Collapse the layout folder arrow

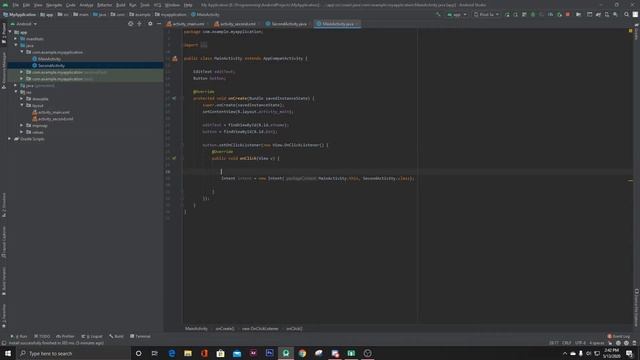[22, 105]
